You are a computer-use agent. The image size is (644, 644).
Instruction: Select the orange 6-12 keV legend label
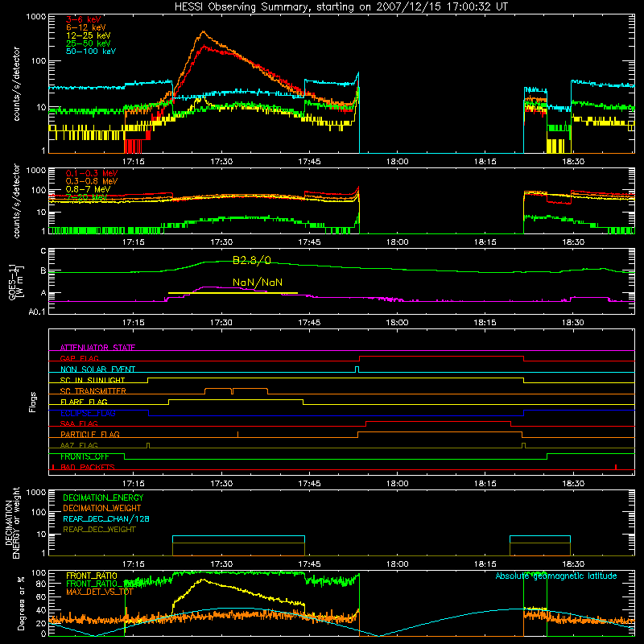click(85, 27)
